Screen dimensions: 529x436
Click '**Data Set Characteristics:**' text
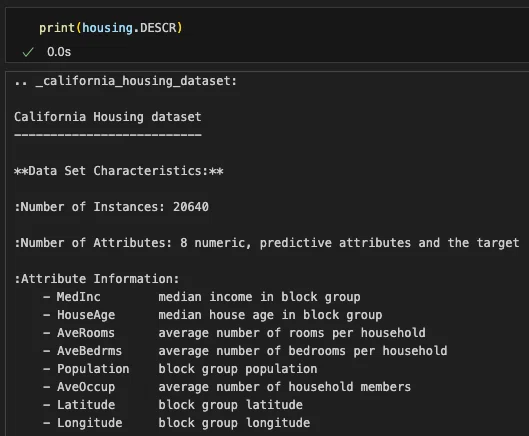pos(119,171)
